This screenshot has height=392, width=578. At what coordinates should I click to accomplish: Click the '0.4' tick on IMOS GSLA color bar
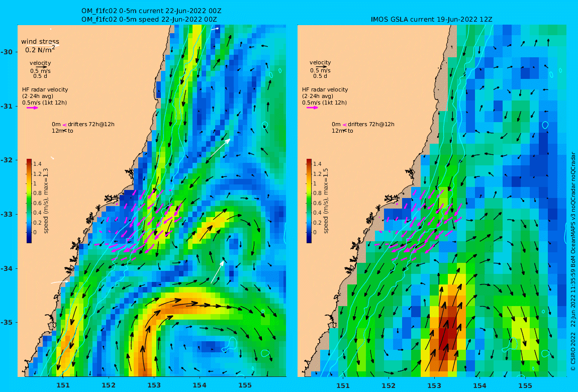click(317, 213)
